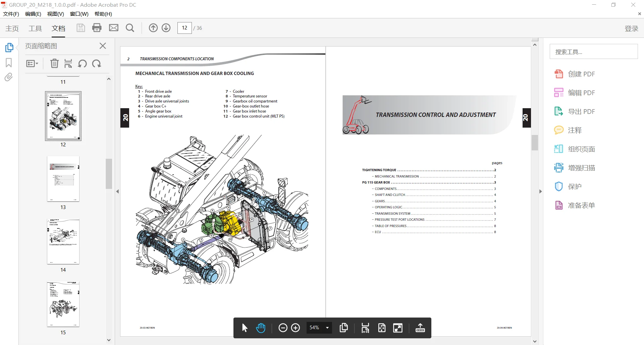Screen dimensions: 644x345
Task: Click the 登录 sign-in link
Action: (631, 28)
